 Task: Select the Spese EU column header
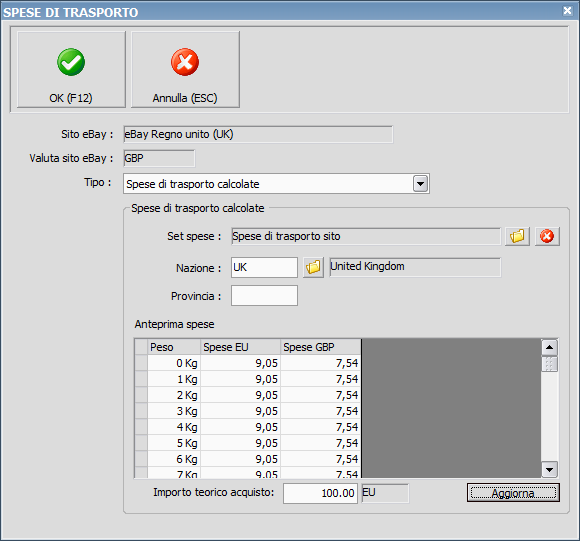click(x=240, y=347)
